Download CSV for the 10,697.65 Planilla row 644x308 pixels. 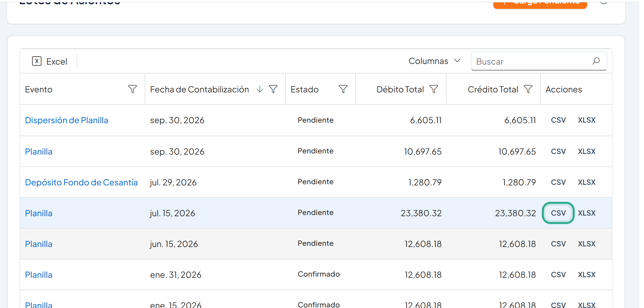pos(558,152)
